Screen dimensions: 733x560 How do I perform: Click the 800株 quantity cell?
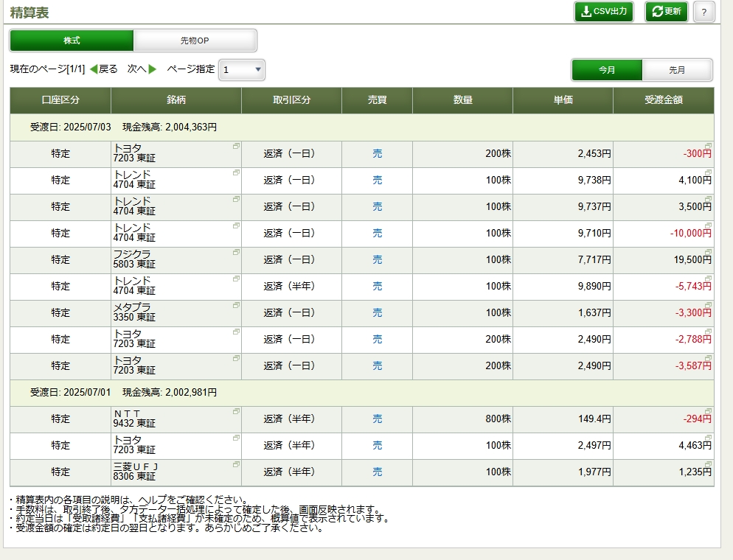coord(463,419)
